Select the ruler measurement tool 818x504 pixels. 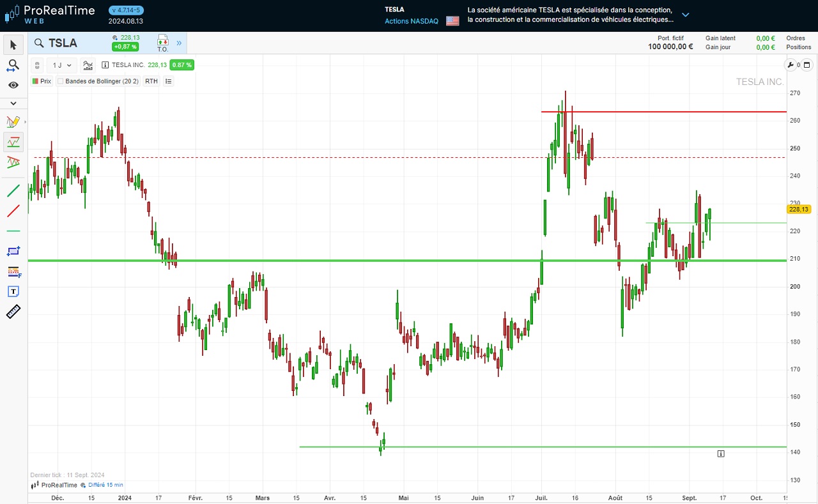click(x=13, y=312)
